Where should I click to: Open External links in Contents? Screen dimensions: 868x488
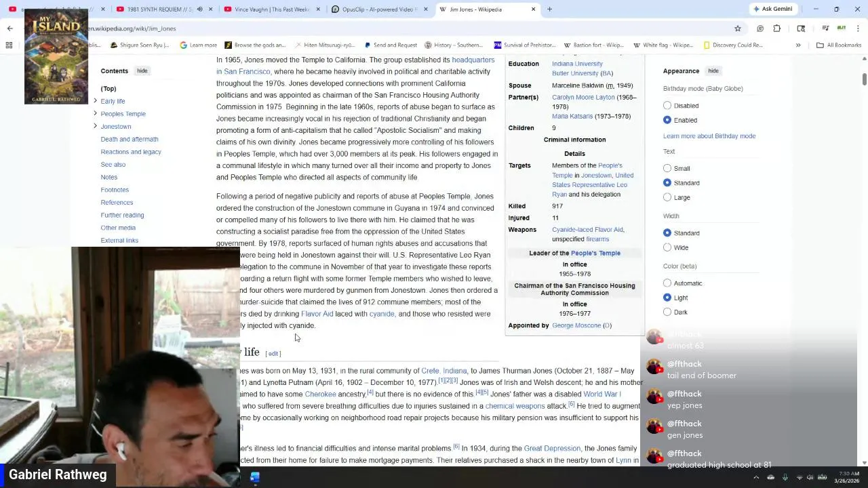pyautogui.click(x=119, y=240)
